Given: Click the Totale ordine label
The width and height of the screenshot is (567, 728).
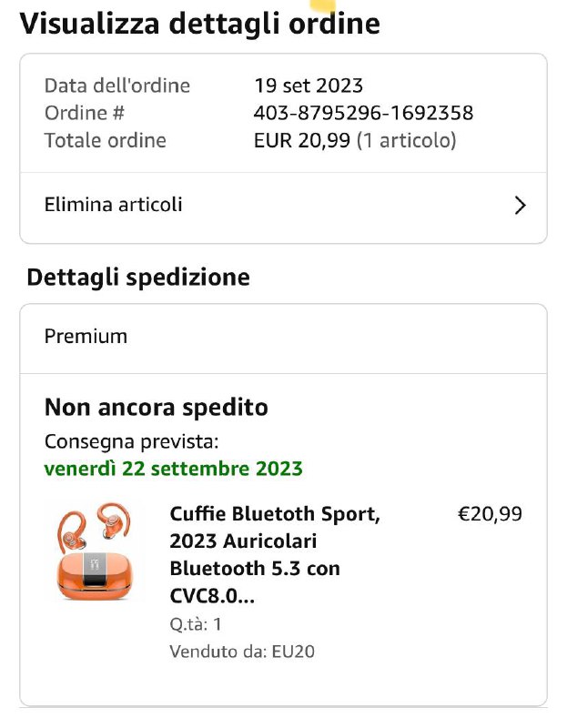Looking at the screenshot, I should point(106,140).
